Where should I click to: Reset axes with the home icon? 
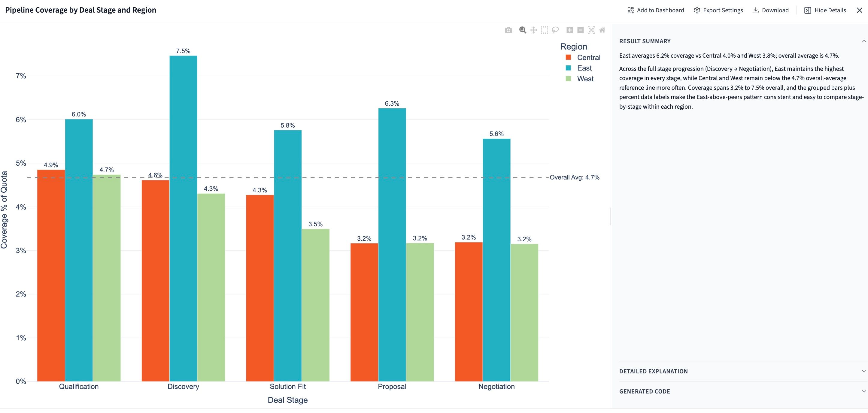pyautogui.click(x=602, y=30)
